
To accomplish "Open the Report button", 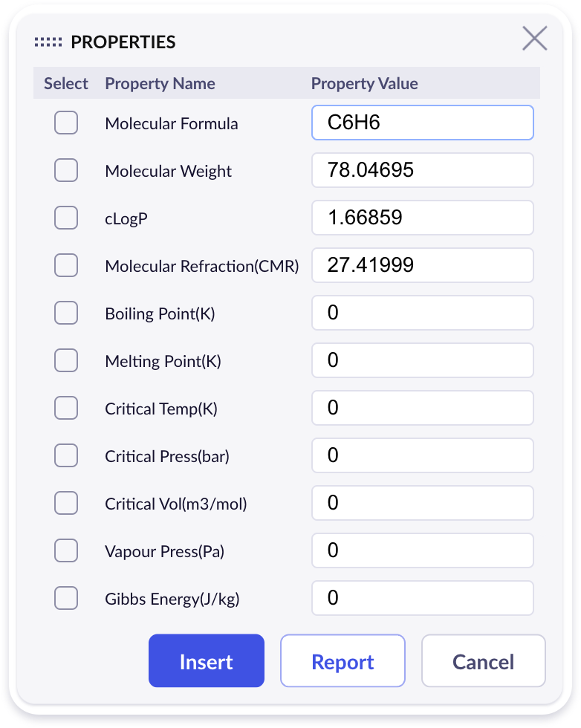I will tap(343, 660).
